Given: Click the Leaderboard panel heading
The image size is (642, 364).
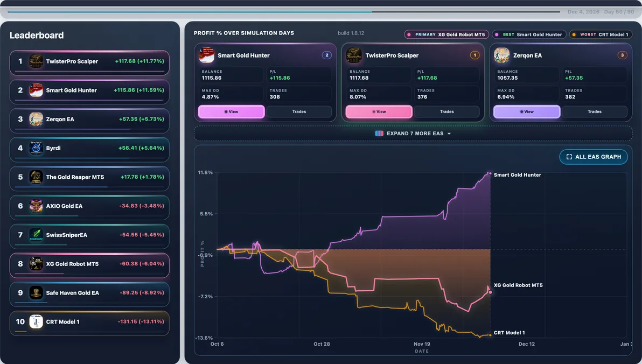Looking at the screenshot, I should 37,35.
